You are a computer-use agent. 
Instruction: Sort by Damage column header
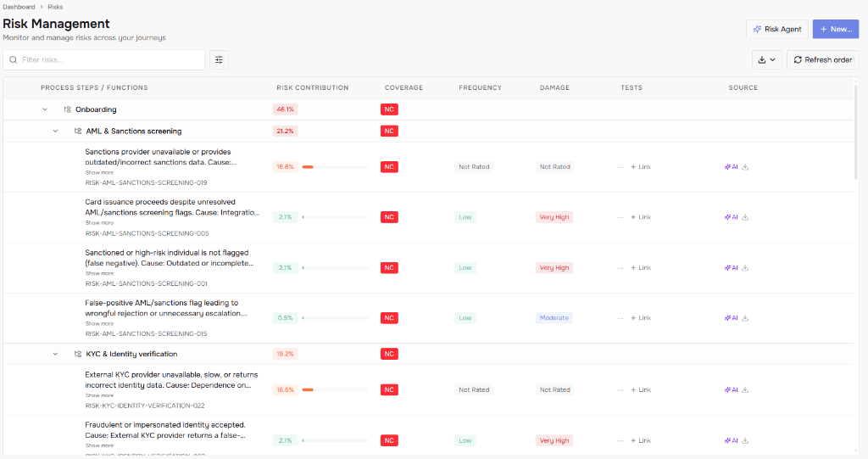coord(554,87)
